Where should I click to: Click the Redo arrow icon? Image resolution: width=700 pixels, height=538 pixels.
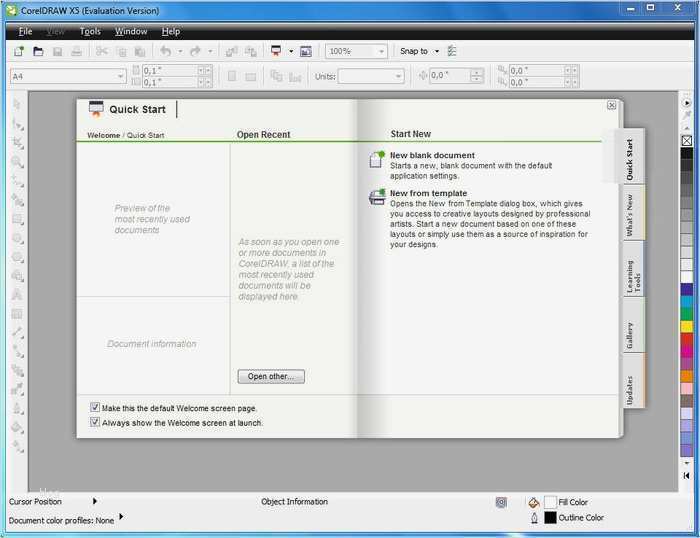tap(195, 51)
